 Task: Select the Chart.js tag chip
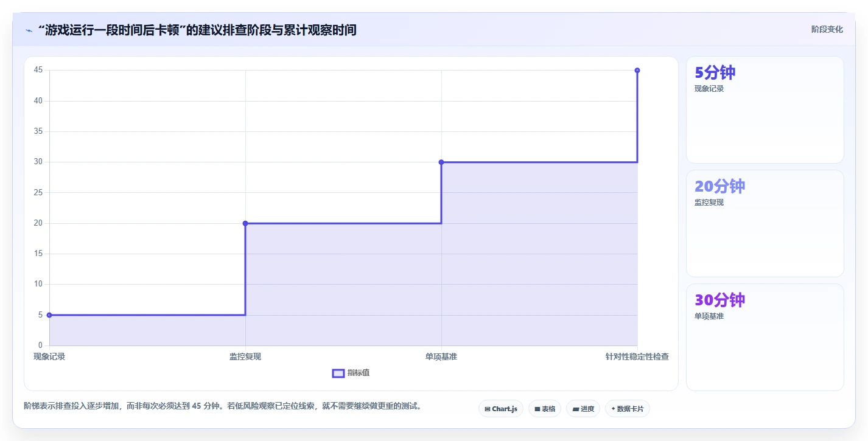[x=501, y=409]
